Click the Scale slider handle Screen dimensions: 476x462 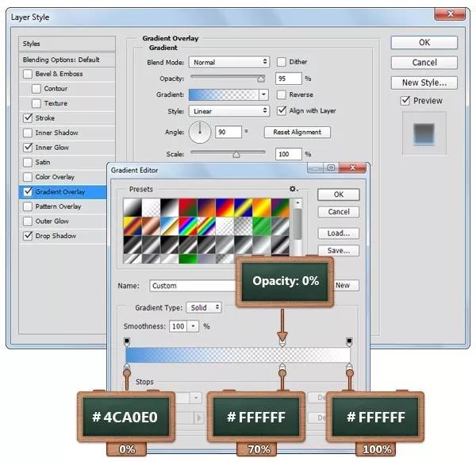(x=236, y=155)
